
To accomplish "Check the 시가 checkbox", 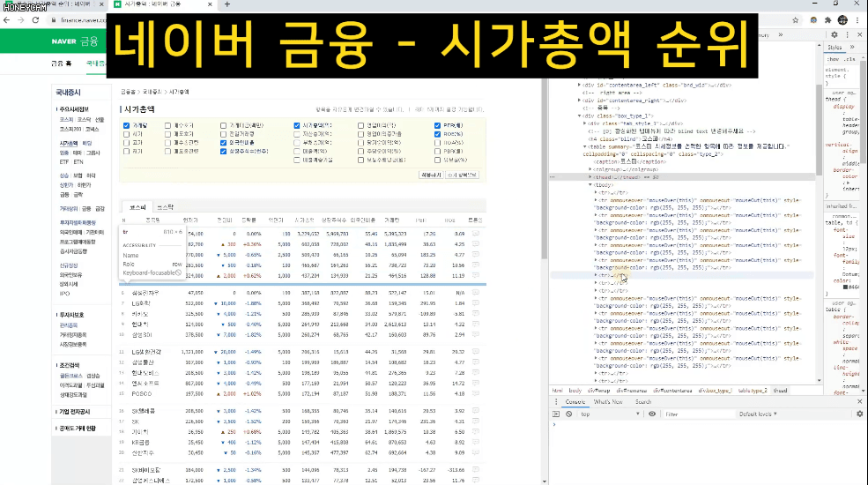I will (x=126, y=134).
